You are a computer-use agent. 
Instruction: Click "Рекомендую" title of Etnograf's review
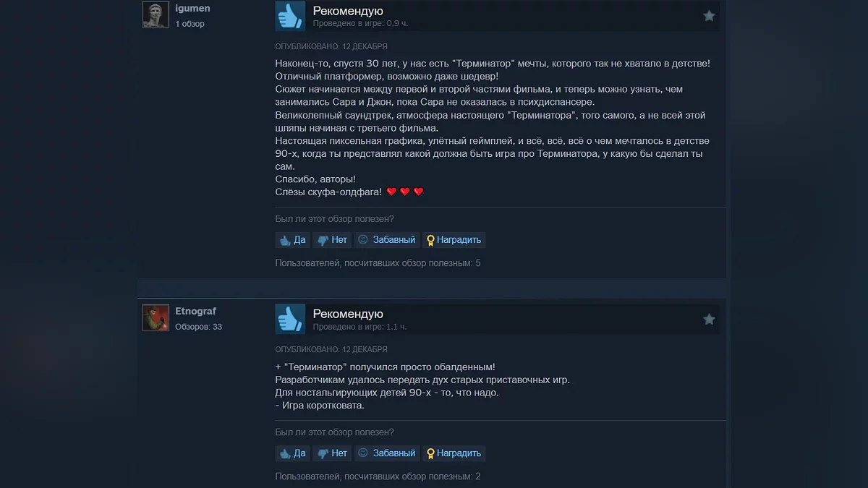348,314
